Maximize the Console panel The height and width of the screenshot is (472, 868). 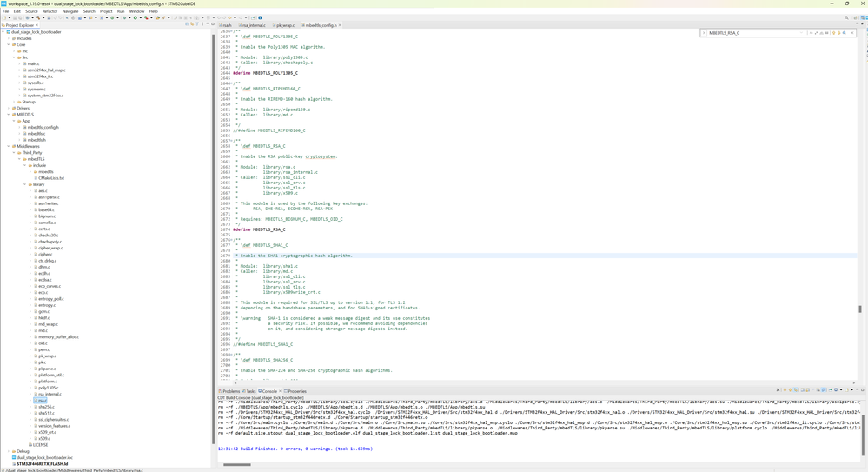[x=863, y=390]
